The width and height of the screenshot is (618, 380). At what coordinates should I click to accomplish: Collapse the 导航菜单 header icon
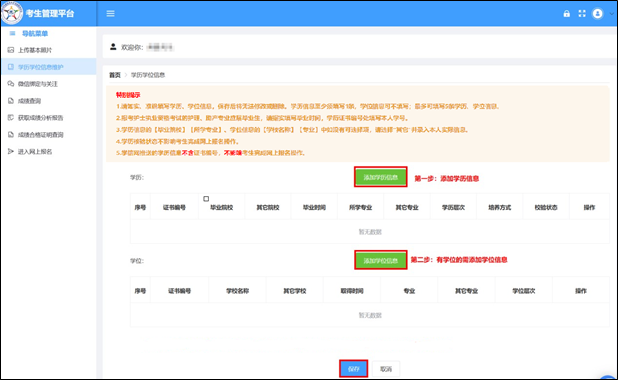point(12,34)
